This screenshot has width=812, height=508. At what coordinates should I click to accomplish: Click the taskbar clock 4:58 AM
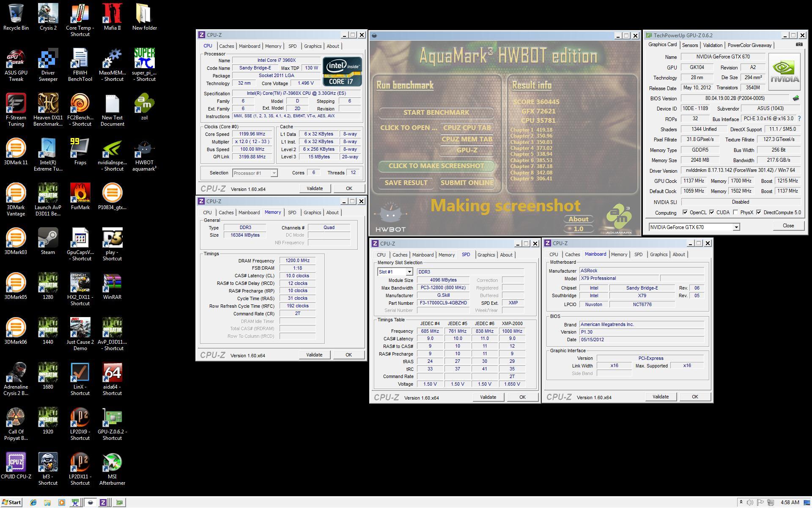[790, 502]
